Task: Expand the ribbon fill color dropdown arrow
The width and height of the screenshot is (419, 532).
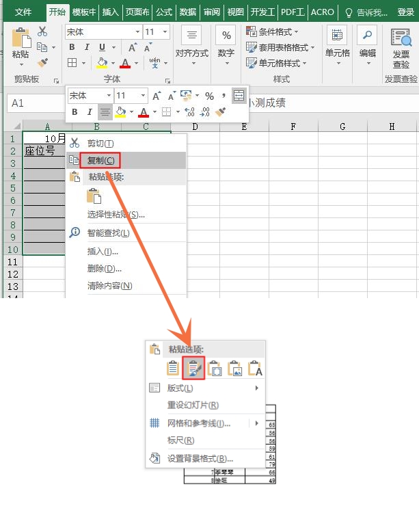Action: point(113,63)
